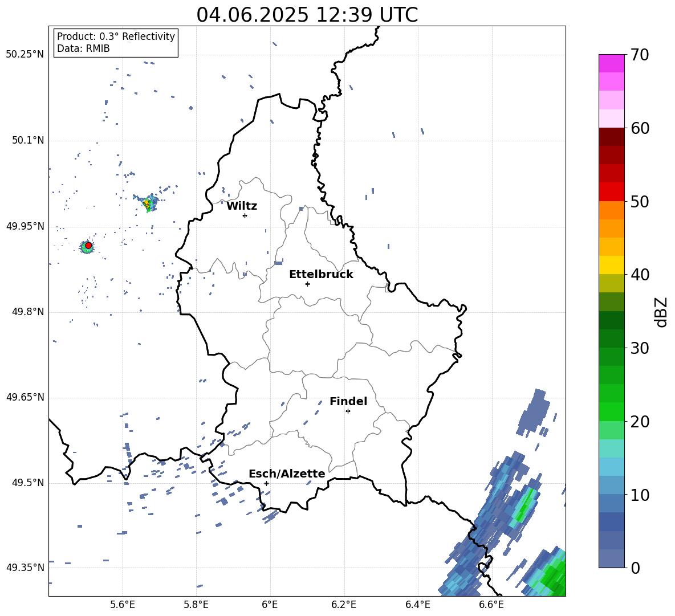Click the 50.1°N latitude label

pos(28,141)
